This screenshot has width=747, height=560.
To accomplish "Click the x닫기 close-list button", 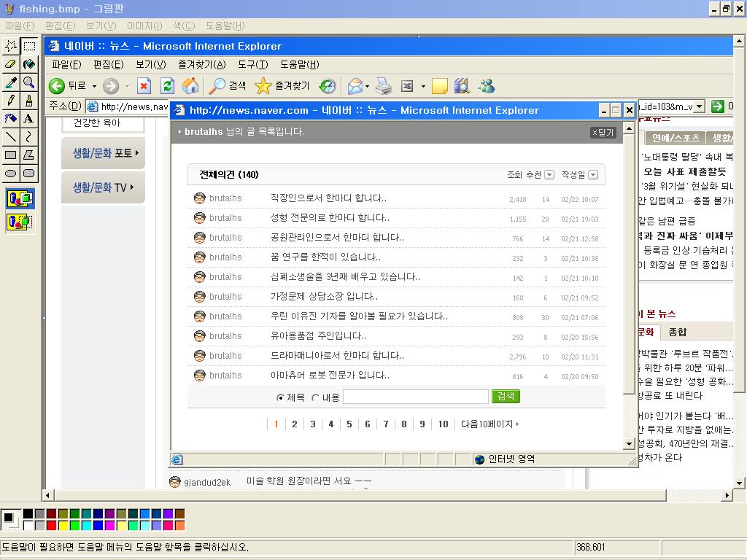I will coord(603,133).
